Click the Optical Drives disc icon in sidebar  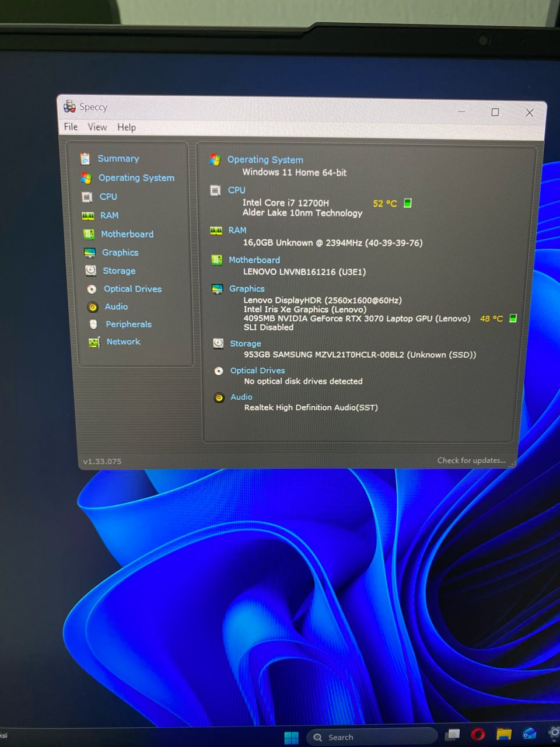click(92, 289)
